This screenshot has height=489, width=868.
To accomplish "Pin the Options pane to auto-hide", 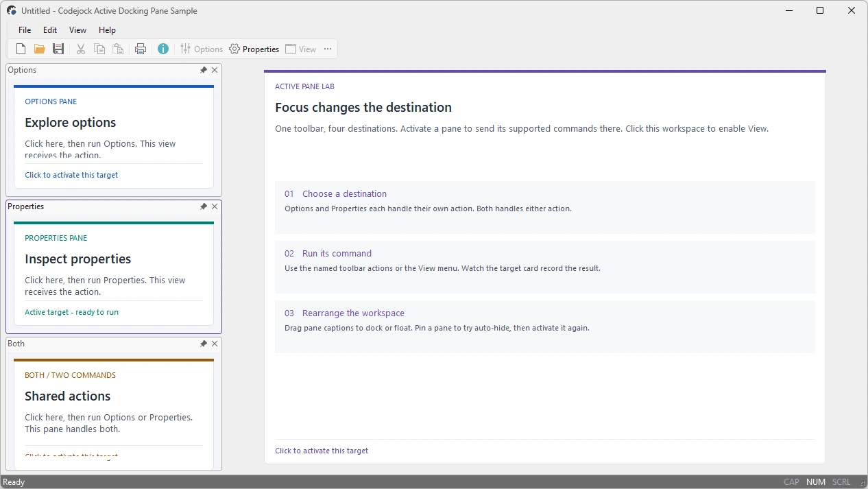I will pos(204,70).
